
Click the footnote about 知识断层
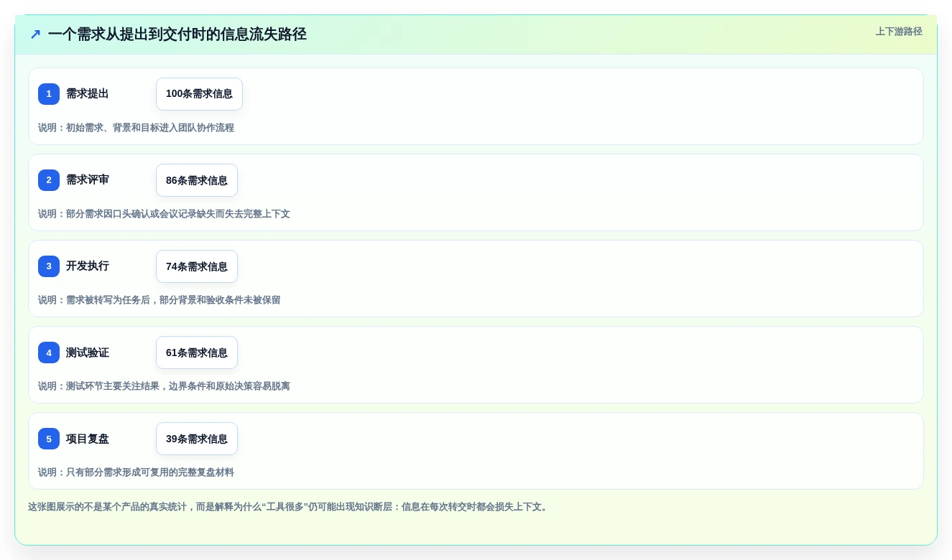click(289, 507)
